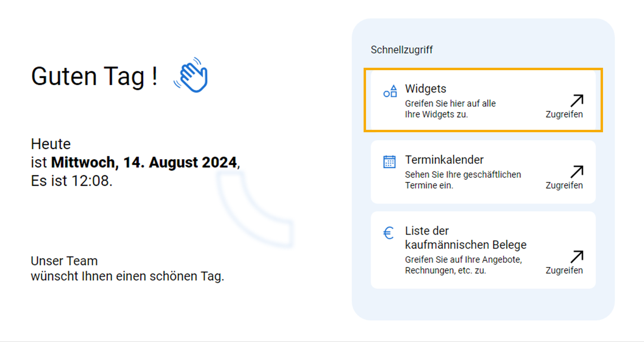Click the waving hand icon
This screenshot has width=644, height=342.
coord(191,75)
